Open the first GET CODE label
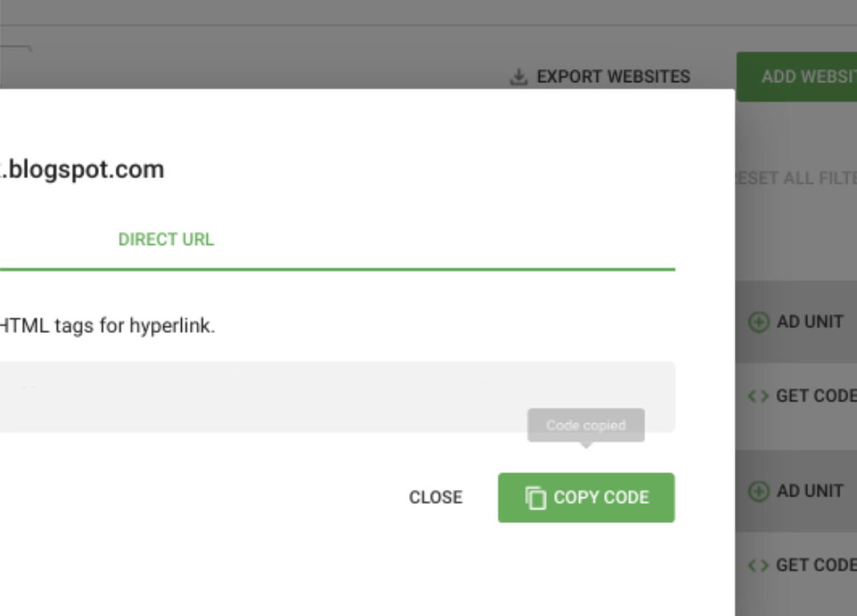Screen dimensions: 857x616 click(x=817, y=396)
